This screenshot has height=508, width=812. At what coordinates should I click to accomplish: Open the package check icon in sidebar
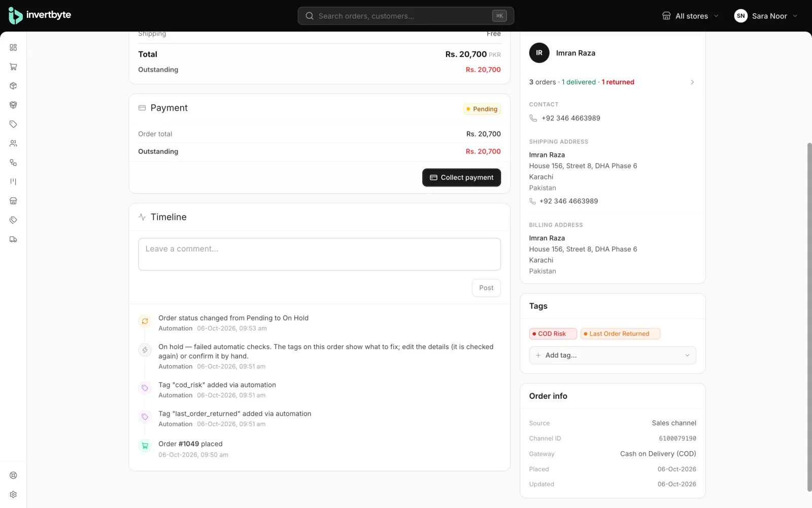coord(13,86)
